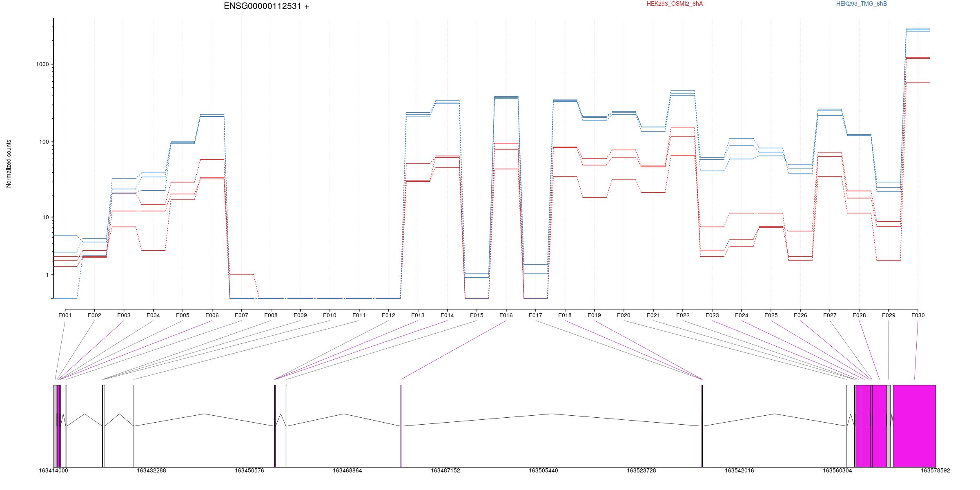This screenshot has height=490, width=980.
Task: Click the lowest red line at E030
Action: (x=918, y=83)
